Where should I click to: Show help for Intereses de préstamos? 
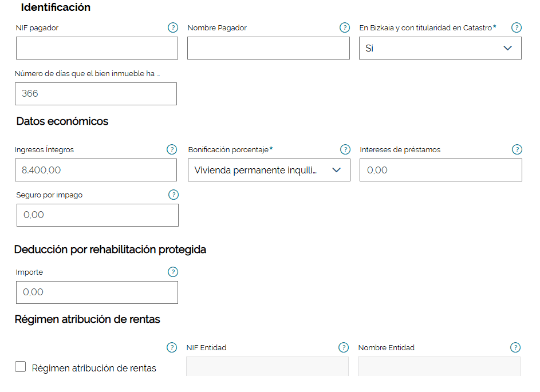pyautogui.click(x=517, y=149)
